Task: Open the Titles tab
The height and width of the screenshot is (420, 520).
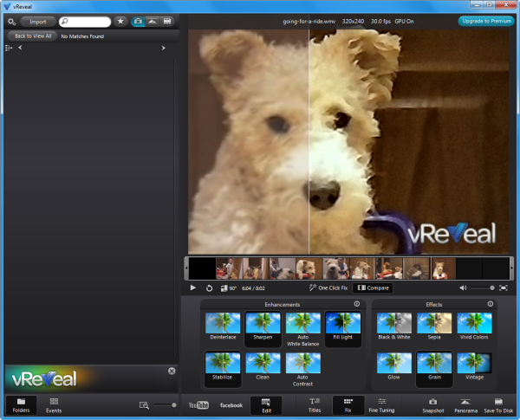Action: (x=315, y=404)
